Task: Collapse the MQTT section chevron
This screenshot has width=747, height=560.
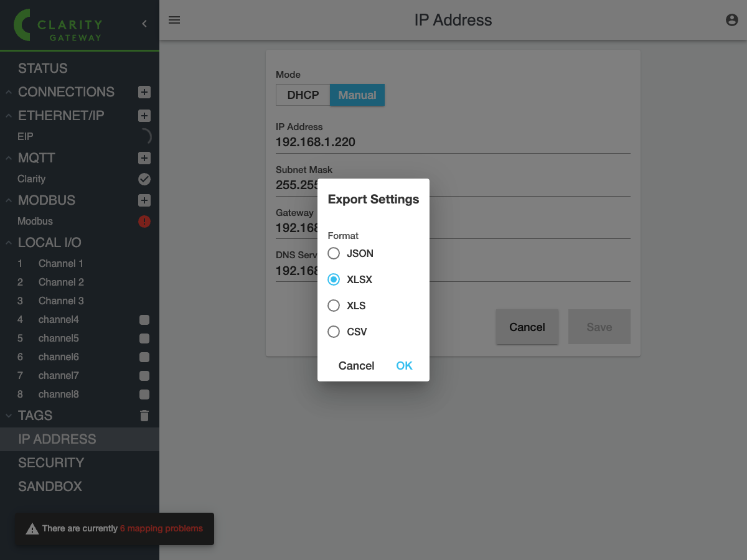Action: pyautogui.click(x=9, y=158)
